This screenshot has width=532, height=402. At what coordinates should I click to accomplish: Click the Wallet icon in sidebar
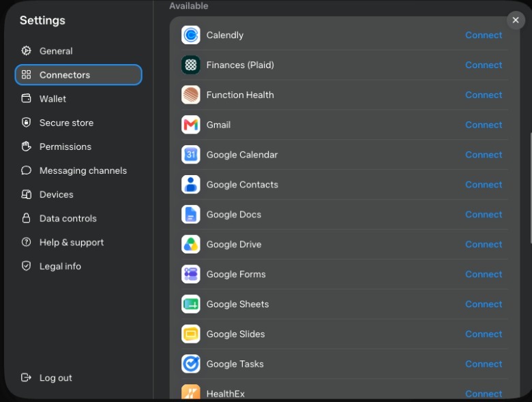26,98
